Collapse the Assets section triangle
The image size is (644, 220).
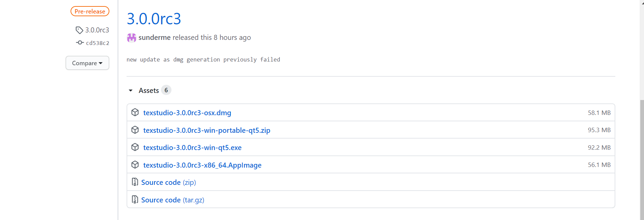point(131,91)
